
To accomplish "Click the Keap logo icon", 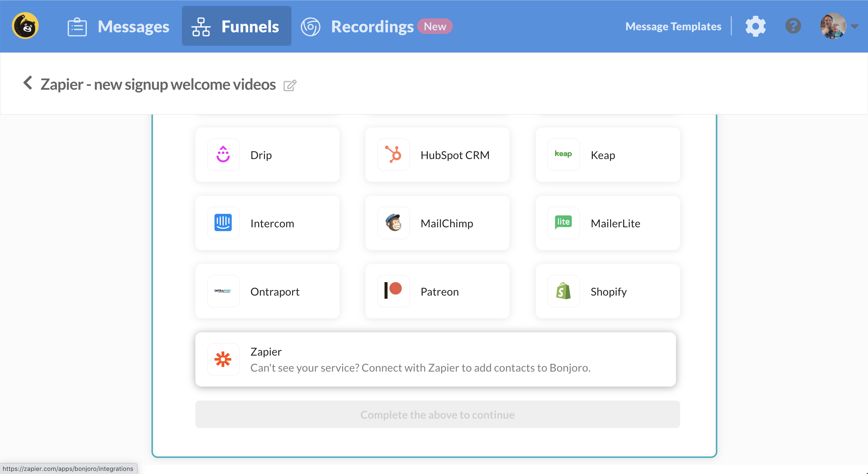I will [x=563, y=155].
